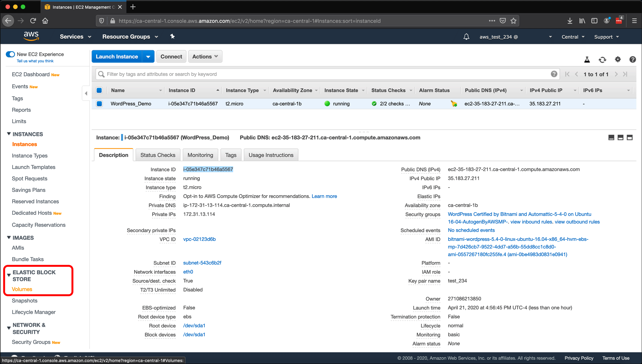Select the Description tab

click(113, 155)
